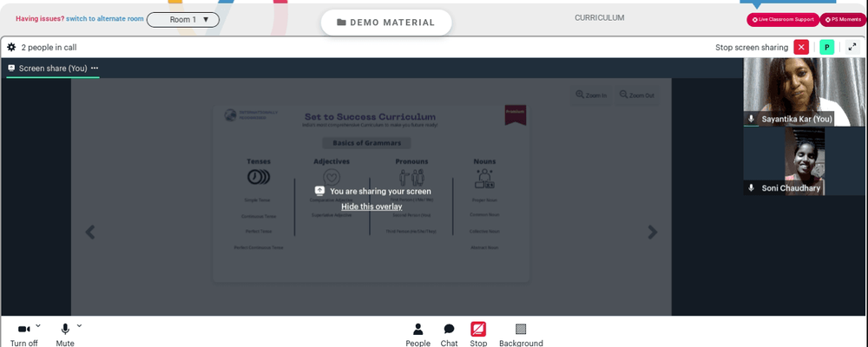Click the Premium ribbon on slide
Image resolution: width=868 pixels, height=347 pixels.
516,115
